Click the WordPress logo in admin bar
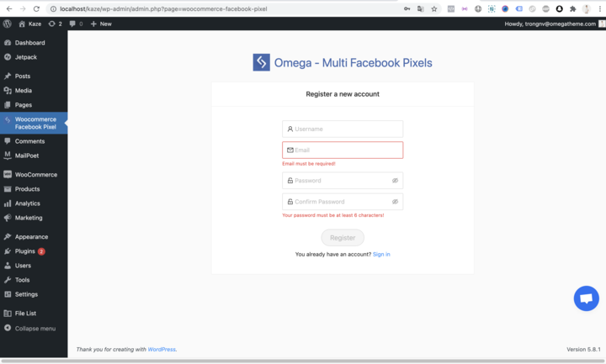Screen dimensions: 606x364 coord(8,24)
